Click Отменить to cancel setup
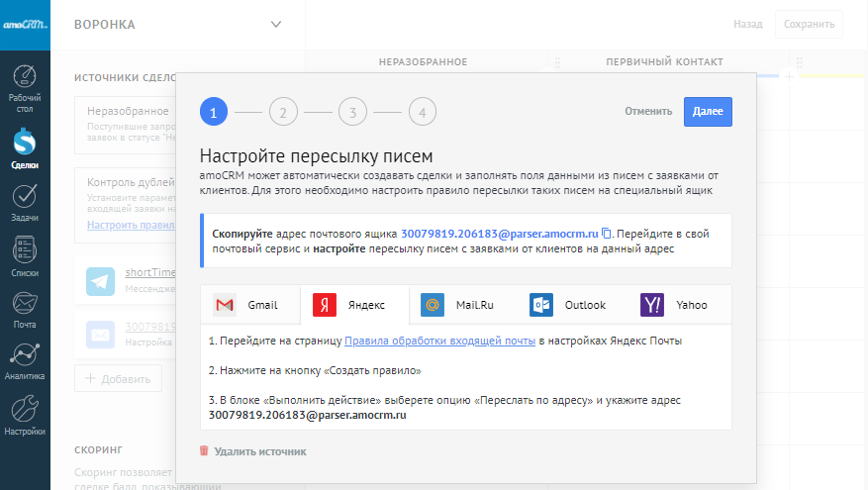Viewport: 868px width, 490px height. coord(648,112)
